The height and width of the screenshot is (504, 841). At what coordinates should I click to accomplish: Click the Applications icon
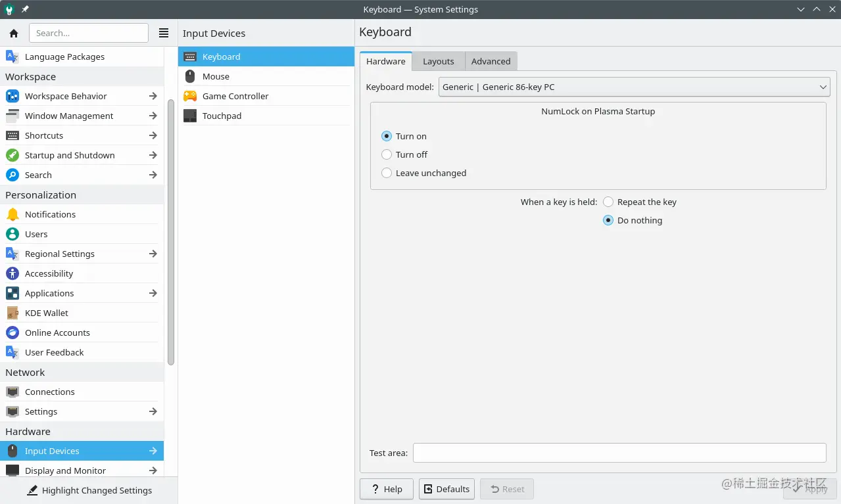pyautogui.click(x=12, y=293)
